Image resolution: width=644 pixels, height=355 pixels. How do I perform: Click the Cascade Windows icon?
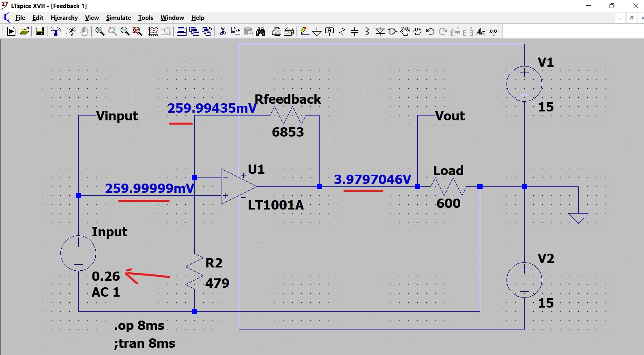pyautogui.click(x=194, y=32)
